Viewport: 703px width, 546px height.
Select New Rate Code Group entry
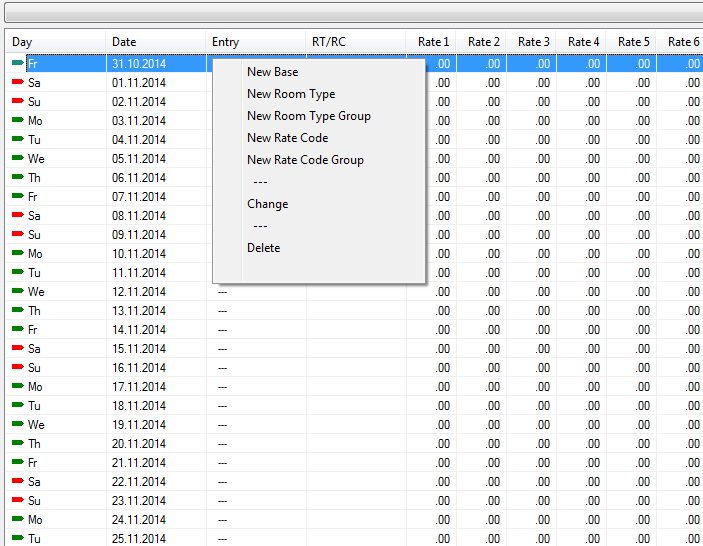coord(305,160)
